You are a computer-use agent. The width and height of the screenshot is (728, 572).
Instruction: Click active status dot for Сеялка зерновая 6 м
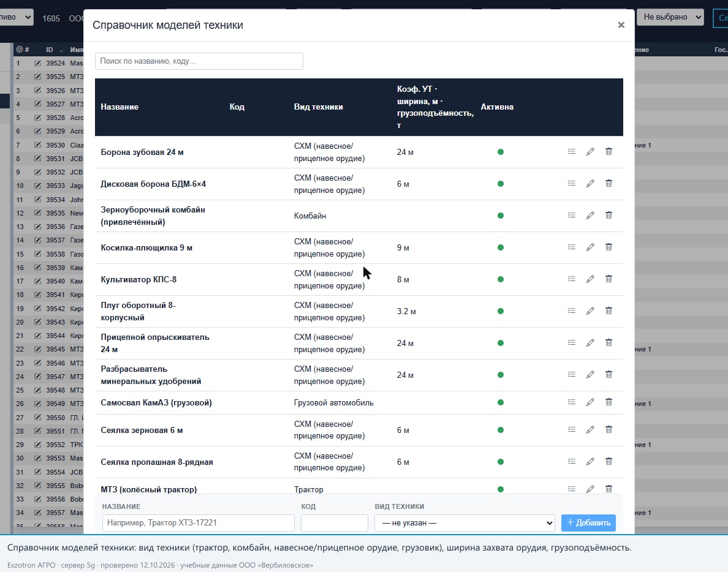(x=501, y=430)
